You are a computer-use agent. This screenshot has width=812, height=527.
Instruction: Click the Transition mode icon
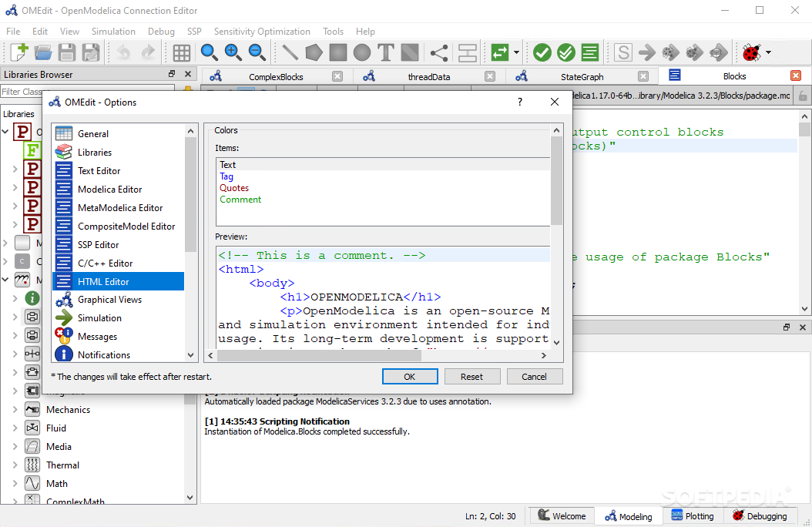coord(467,52)
